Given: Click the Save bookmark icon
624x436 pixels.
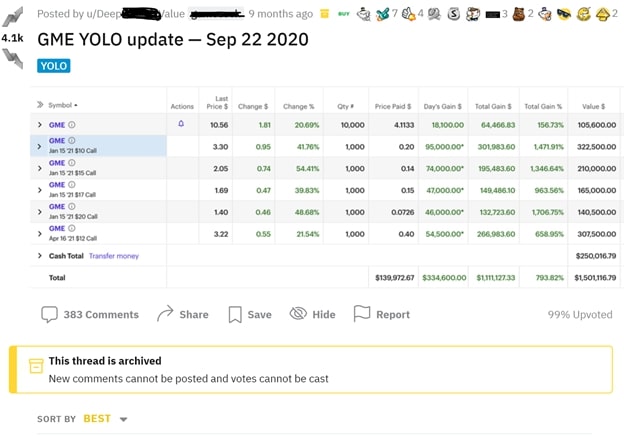Looking at the screenshot, I should pyautogui.click(x=235, y=314).
